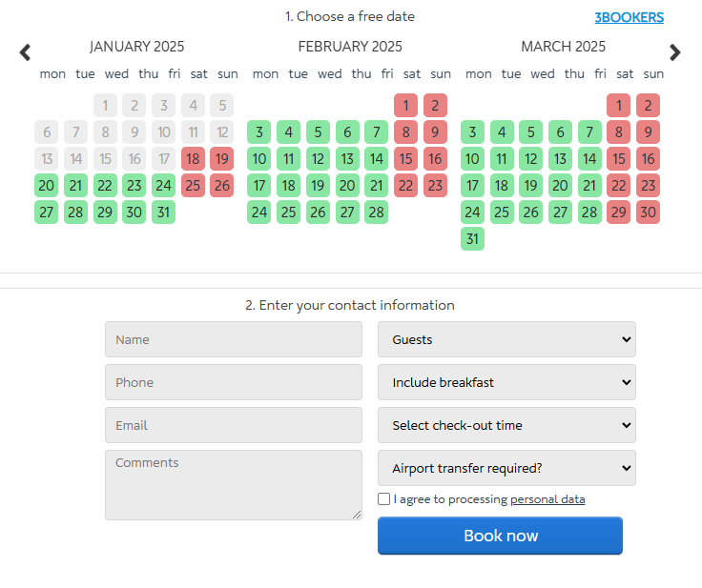
Task: Pick February 3 in the calendar
Action: 258,132
